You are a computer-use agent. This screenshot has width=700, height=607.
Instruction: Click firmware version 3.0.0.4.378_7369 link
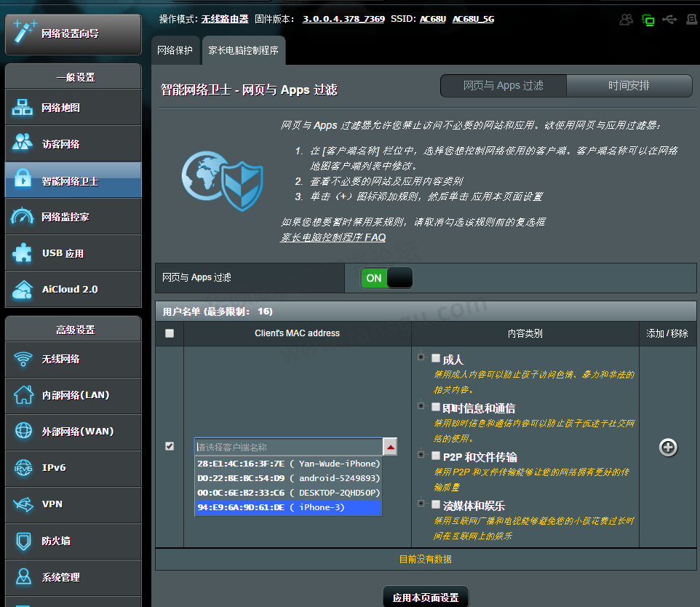pos(343,19)
